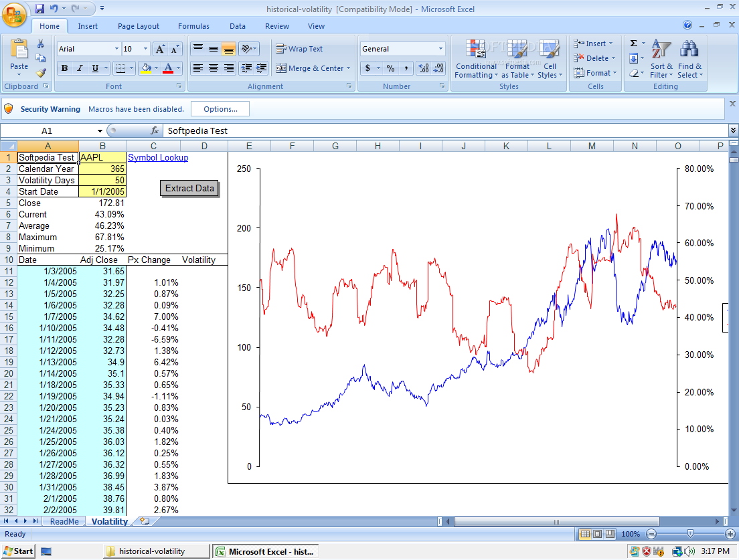Open the Page Layout ribbon tab
This screenshot has height=560, width=739.
[138, 26]
